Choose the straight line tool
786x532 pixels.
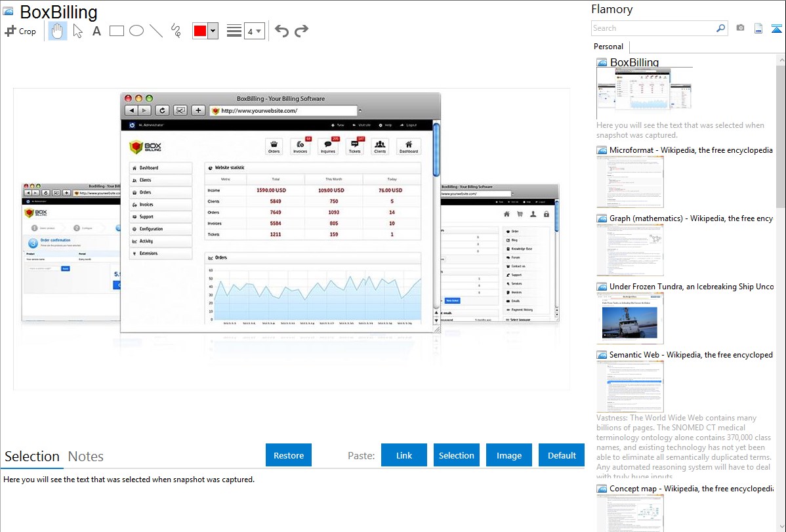156,31
